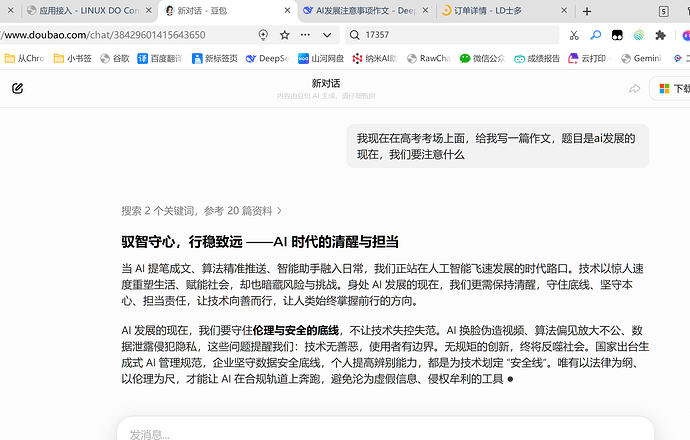The height and width of the screenshot is (440, 690).
Task: Open the 新标签页 bookmark
Action: pyautogui.click(x=215, y=58)
